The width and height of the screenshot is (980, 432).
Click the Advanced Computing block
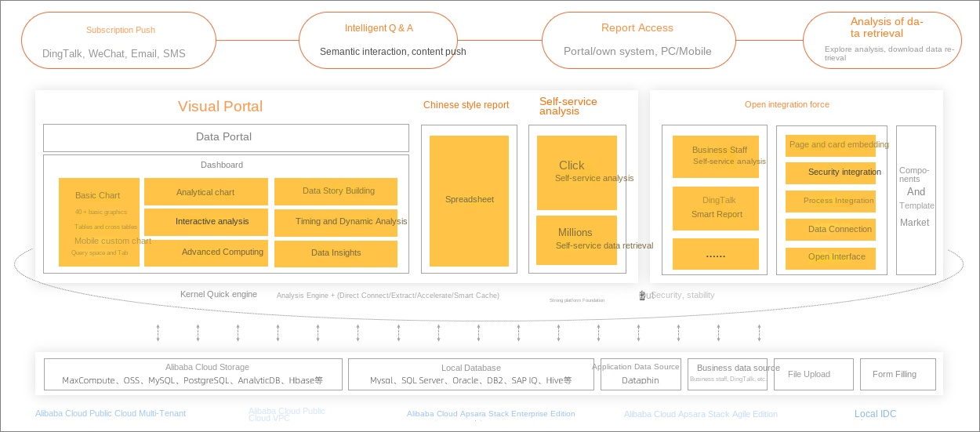coord(206,252)
